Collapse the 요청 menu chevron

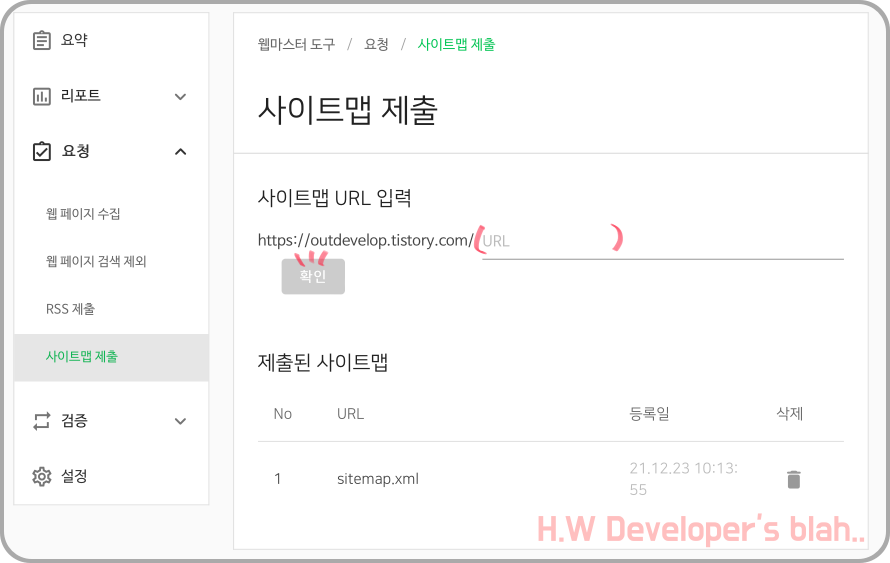click(180, 152)
